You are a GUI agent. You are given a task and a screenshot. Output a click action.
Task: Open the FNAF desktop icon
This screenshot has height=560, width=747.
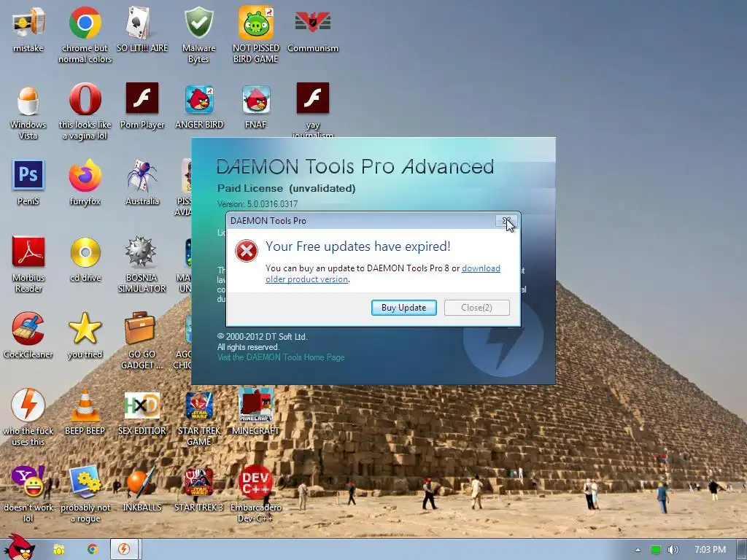click(x=256, y=99)
